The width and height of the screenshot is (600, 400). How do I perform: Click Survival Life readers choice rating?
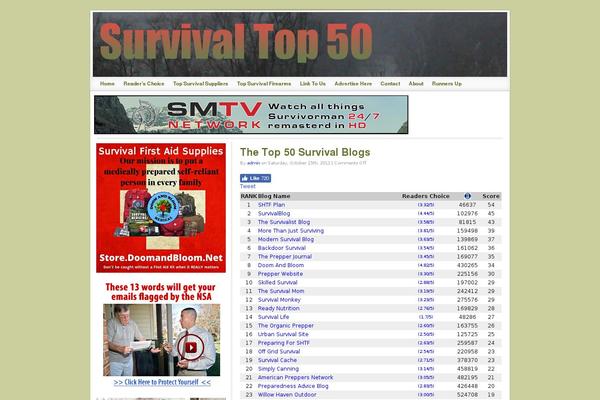[426, 317]
